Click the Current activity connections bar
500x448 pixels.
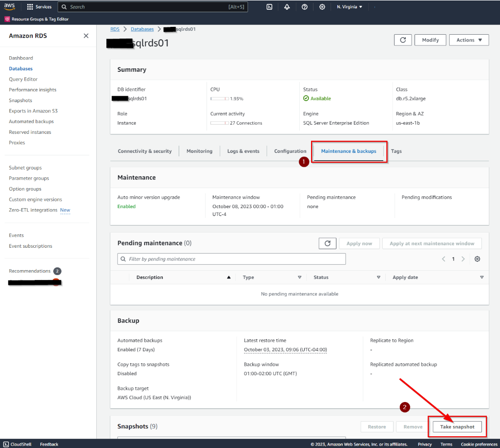[x=219, y=123]
